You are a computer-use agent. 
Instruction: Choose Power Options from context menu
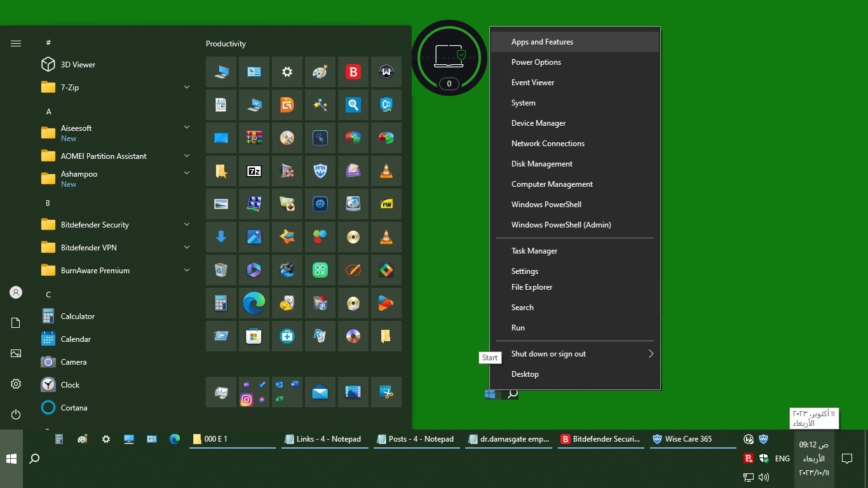coord(575,62)
